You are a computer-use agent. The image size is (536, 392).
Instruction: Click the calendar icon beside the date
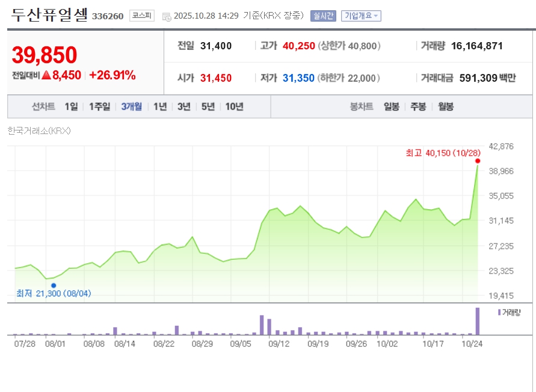tap(167, 16)
